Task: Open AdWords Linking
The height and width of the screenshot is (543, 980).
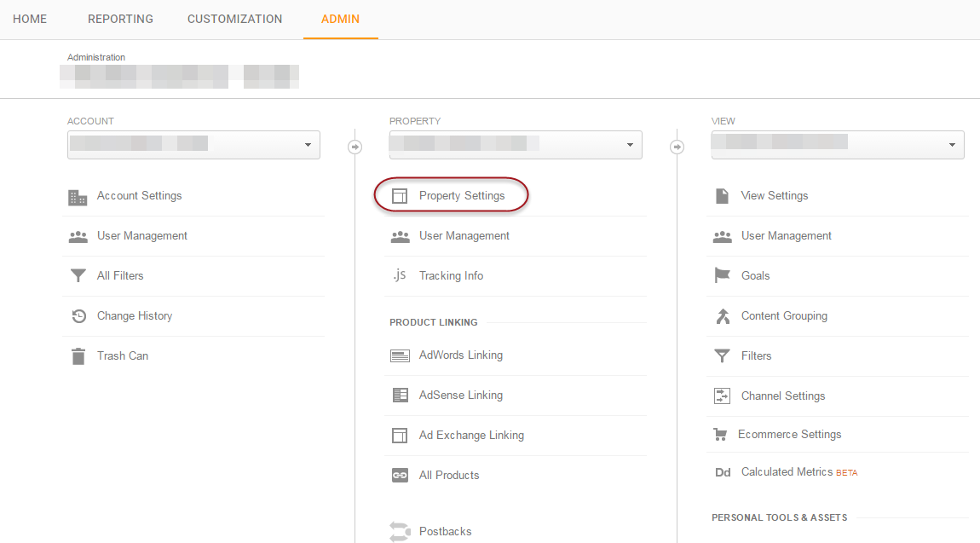Action: tap(460, 355)
